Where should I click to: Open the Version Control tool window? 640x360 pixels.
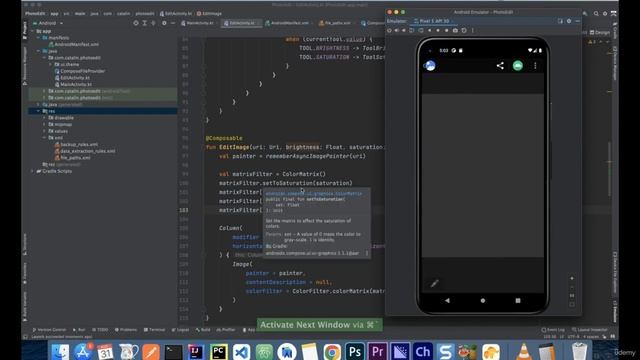[x=49, y=330]
